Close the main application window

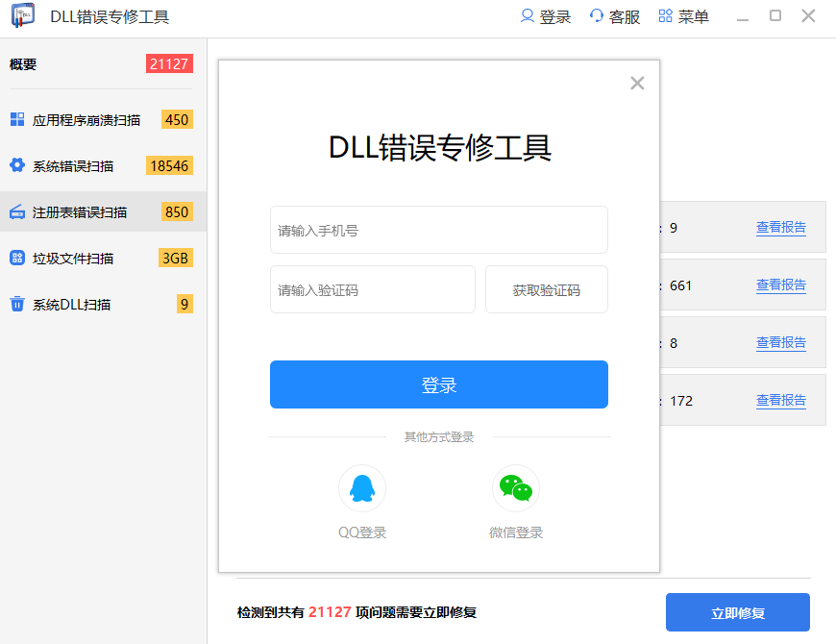[808, 16]
